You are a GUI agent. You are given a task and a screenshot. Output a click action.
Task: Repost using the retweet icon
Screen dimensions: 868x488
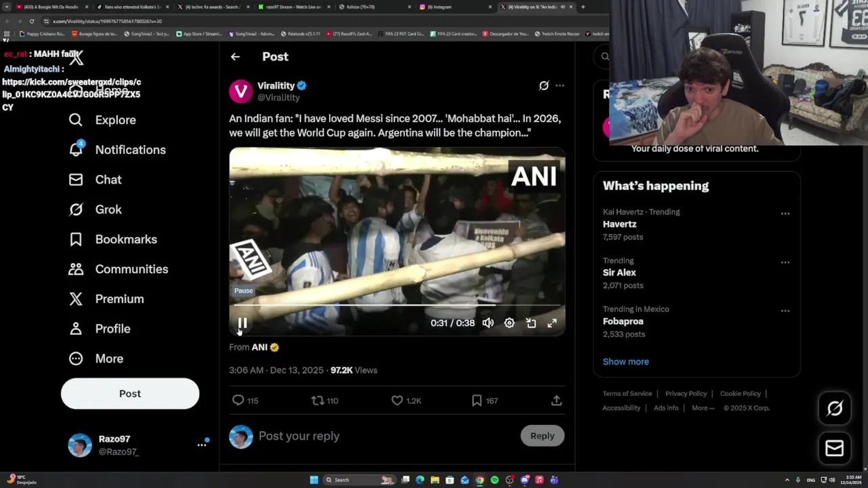317,401
